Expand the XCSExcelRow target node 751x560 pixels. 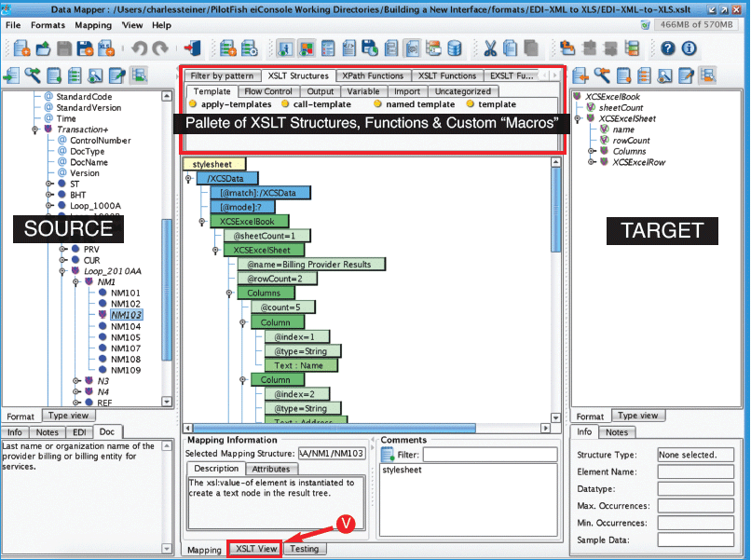pos(592,162)
